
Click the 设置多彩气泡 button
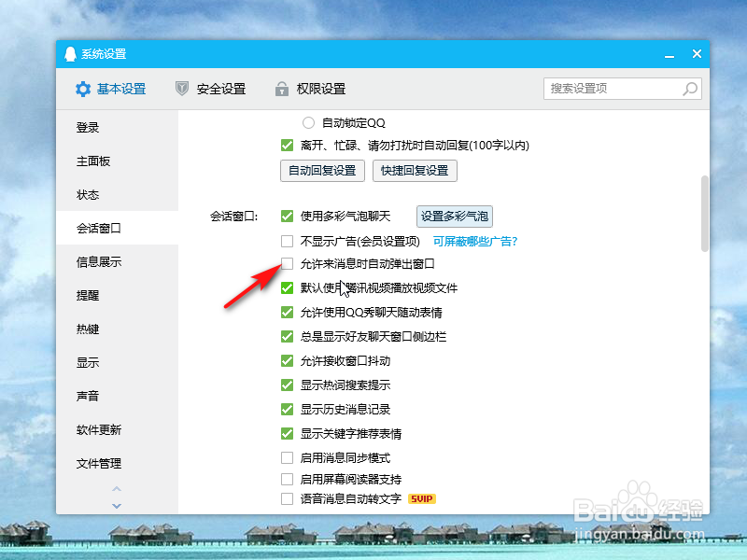455,217
